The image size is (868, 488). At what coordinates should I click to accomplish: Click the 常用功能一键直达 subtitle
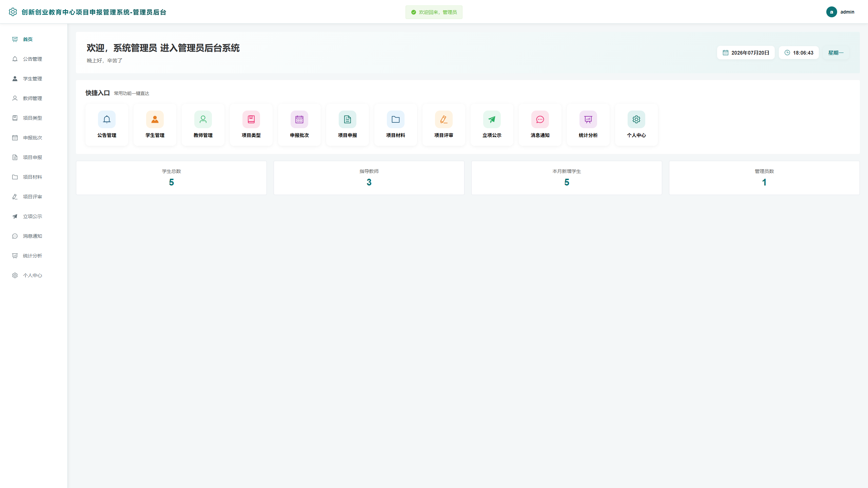point(132,93)
